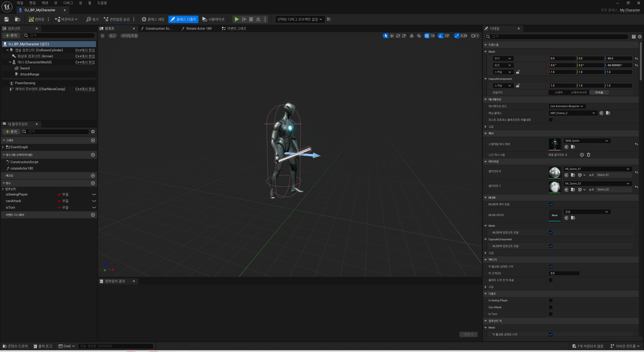
Task: Select the rotate gizmo tool in viewport
Action: [x=398, y=36]
